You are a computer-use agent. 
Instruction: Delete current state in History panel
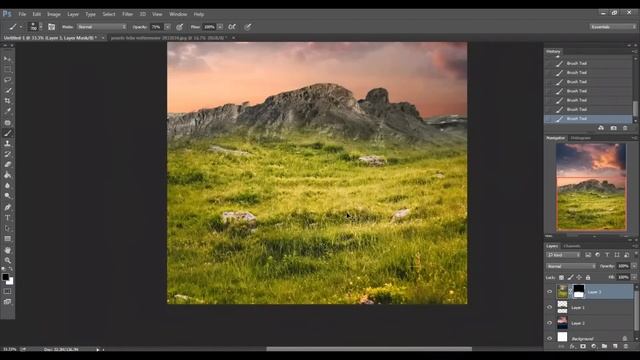click(625, 128)
